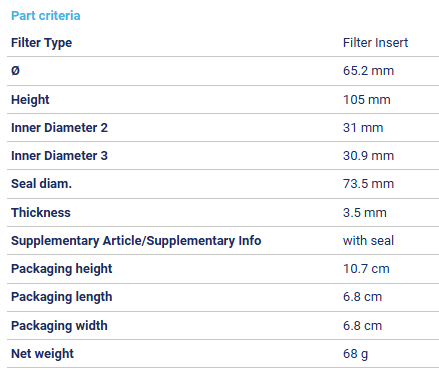
Task: Click the 3.5 mm thickness value
Action: pyautogui.click(x=365, y=213)
